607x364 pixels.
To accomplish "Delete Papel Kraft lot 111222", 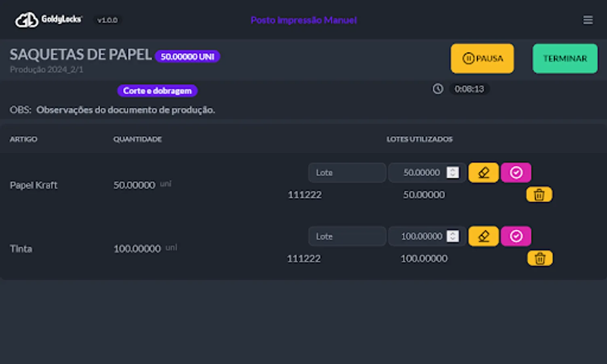I will coord(539,195).
